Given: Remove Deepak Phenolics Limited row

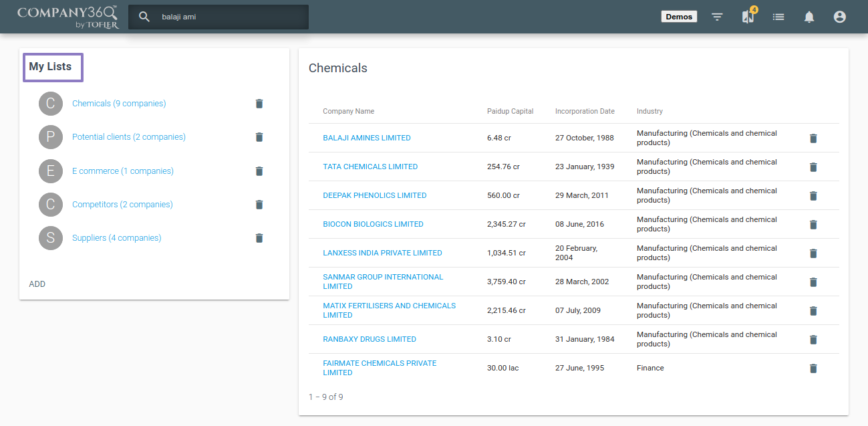Looking at the screenshot, I should coord(813,196).
